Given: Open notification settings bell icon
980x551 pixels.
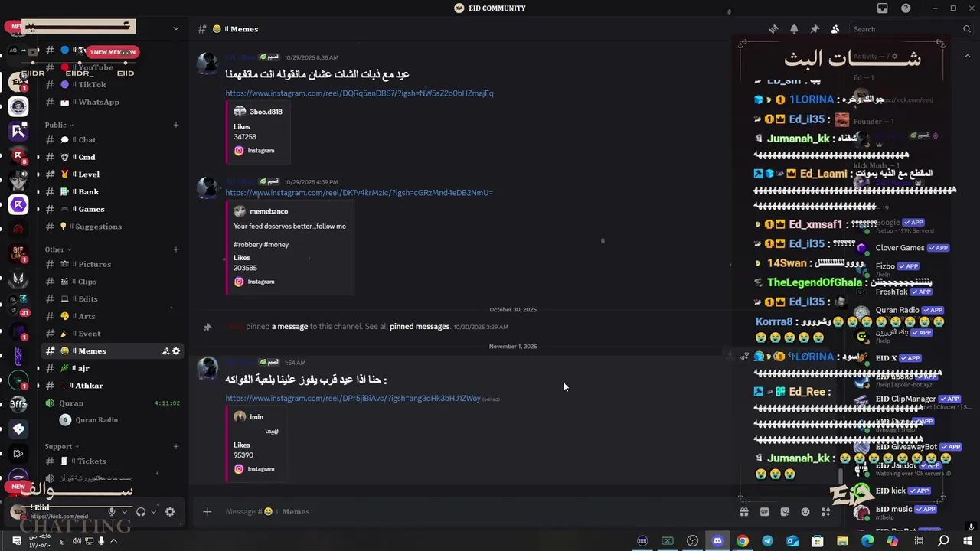Looking at the screenshot, I should [794, 29].
